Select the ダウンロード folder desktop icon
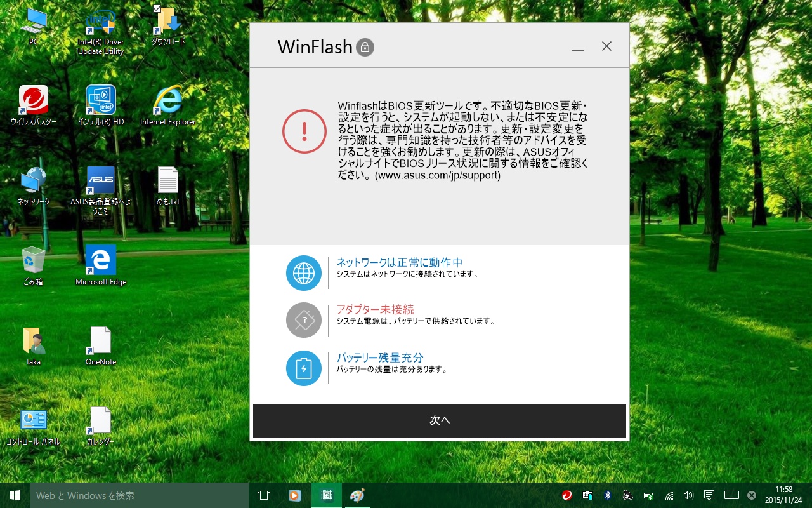This screenshot has height=508, width=812. [x=168, y=27]
